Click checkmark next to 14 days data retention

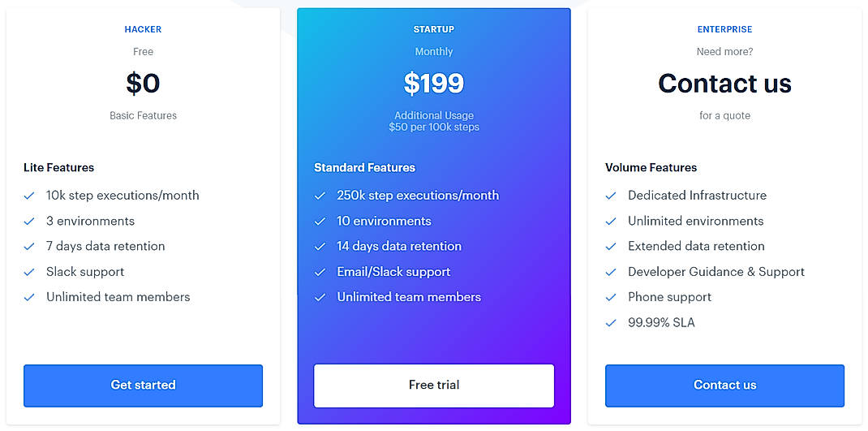(320, 247)
